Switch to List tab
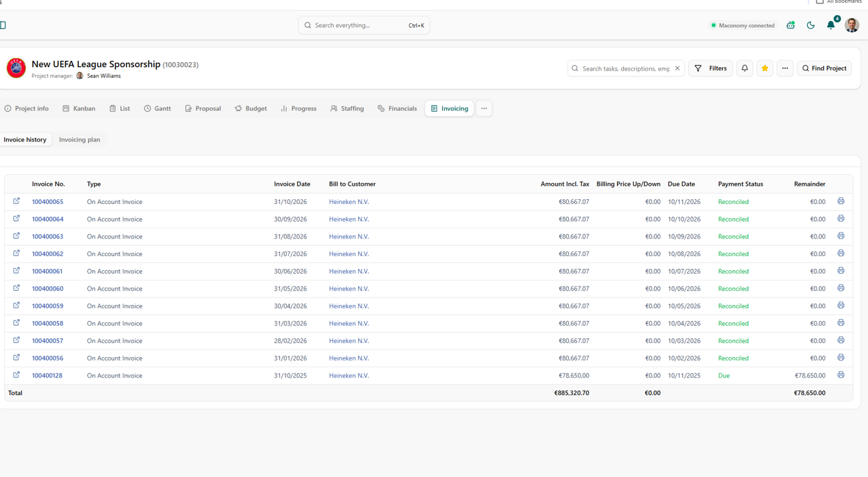This screenshot has height=477, width=868. coord(119,108)
